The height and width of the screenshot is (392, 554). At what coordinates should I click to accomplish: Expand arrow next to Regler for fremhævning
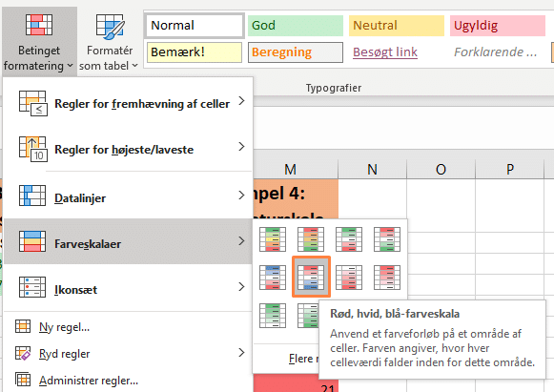(241, 101)
